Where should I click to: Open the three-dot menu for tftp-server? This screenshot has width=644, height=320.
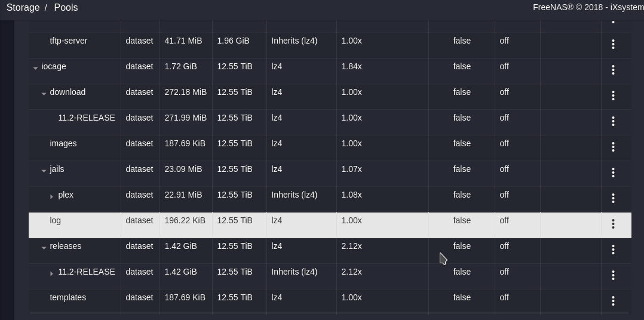point(613,44)
